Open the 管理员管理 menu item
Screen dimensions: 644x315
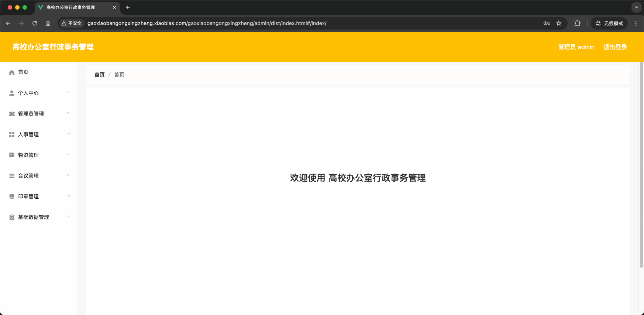coord(39,114)
